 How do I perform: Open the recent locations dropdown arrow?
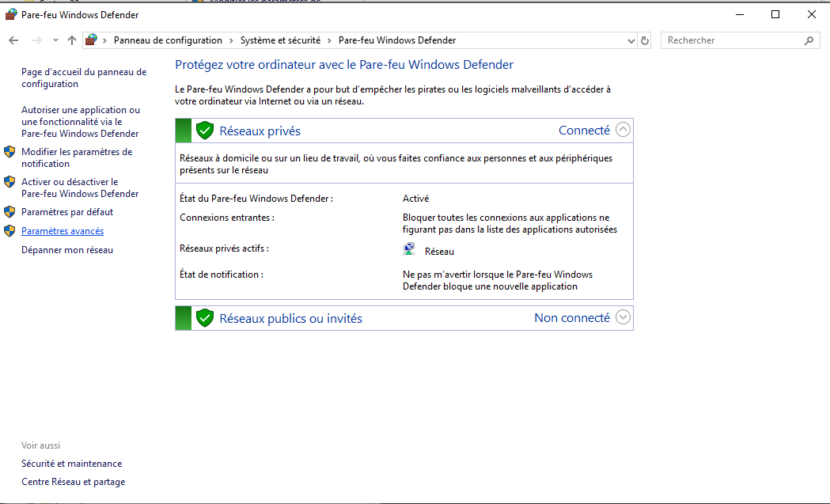click(x=55, y=40)
